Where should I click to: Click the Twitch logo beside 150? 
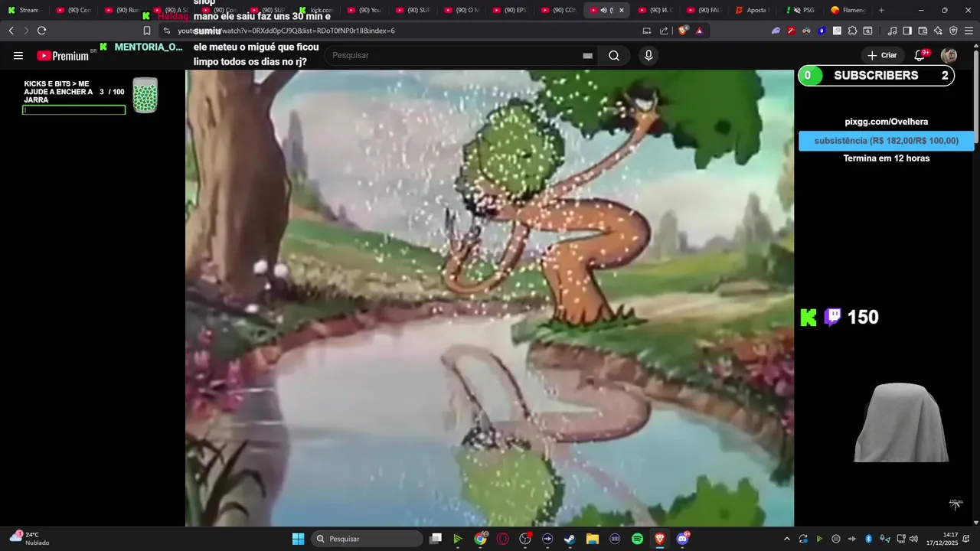(x=831, y=317)
